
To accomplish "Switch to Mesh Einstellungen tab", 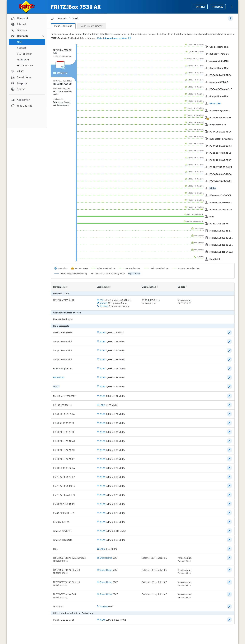I will click(x=91, y=26).
